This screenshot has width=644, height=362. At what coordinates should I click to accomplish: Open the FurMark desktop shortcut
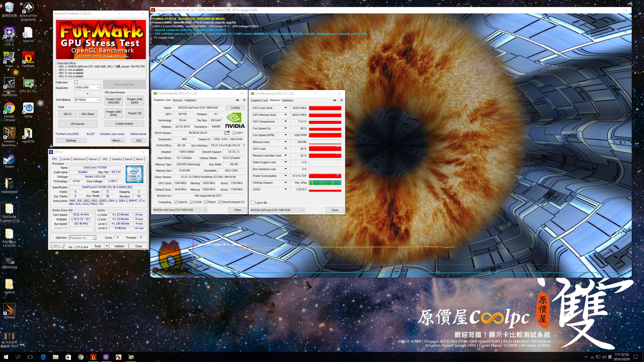[x=28, y=59]
